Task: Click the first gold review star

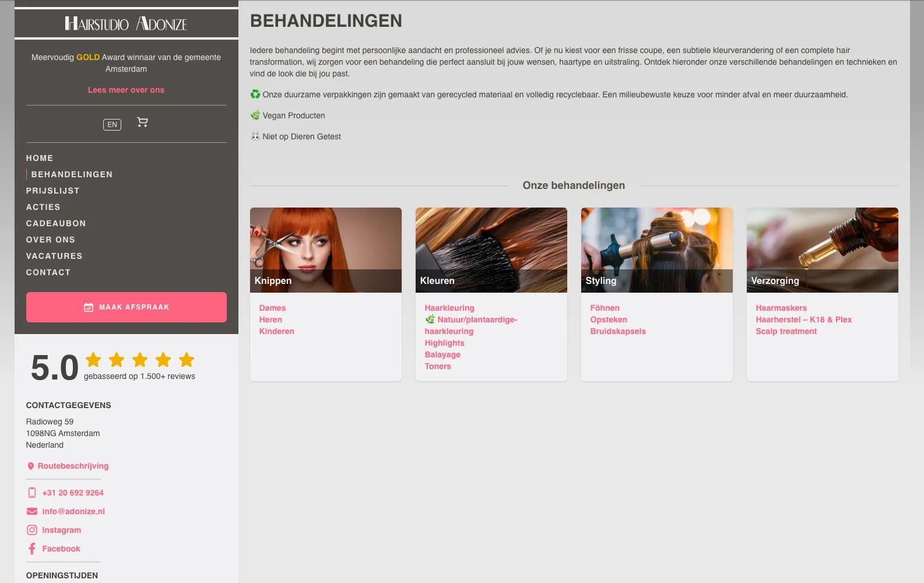Action: point(93,360)
